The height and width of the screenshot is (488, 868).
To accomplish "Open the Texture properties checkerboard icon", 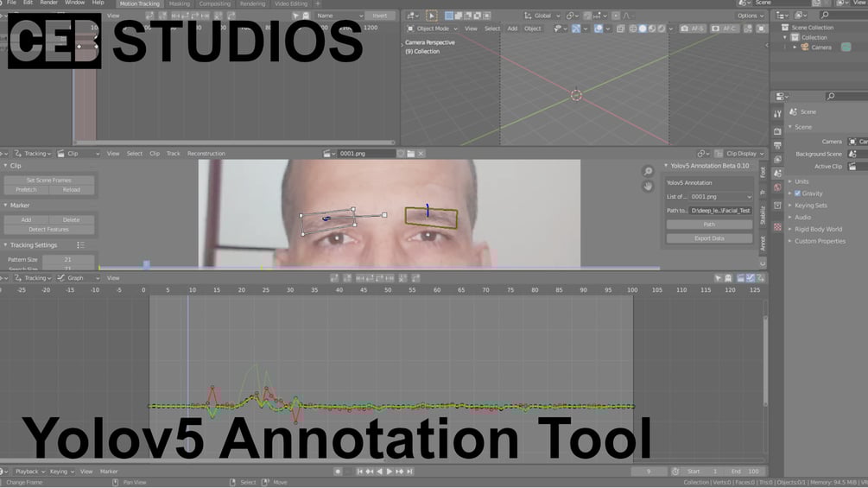I will 777,227.
